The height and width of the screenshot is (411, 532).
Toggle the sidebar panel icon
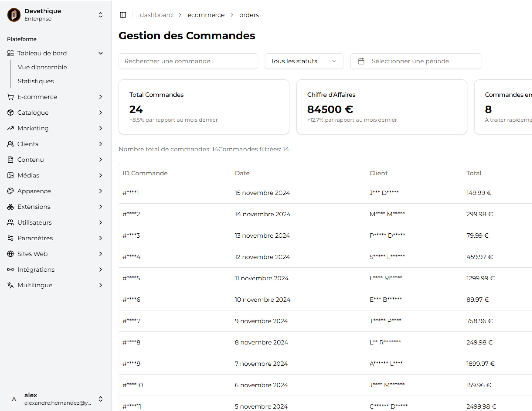123,15
